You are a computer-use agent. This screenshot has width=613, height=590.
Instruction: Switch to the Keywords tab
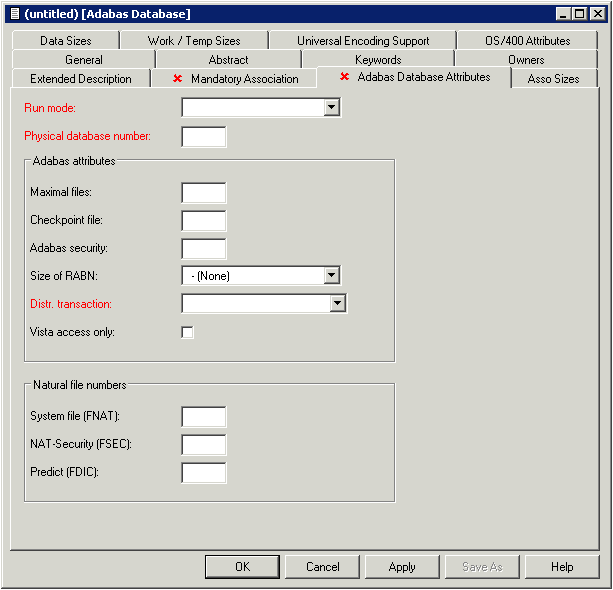click(x=378, y=60)
